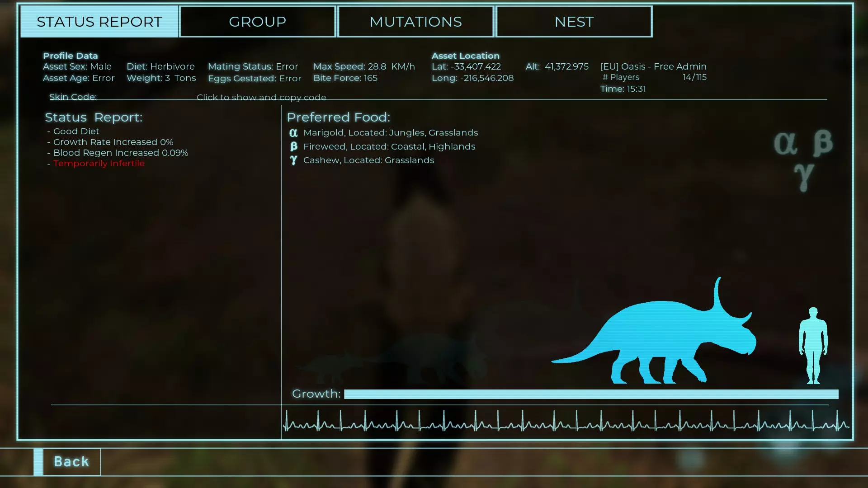The image size is (868, 488).
Task: Click the Blood Regen Increased entry
Action: point(120,153)
